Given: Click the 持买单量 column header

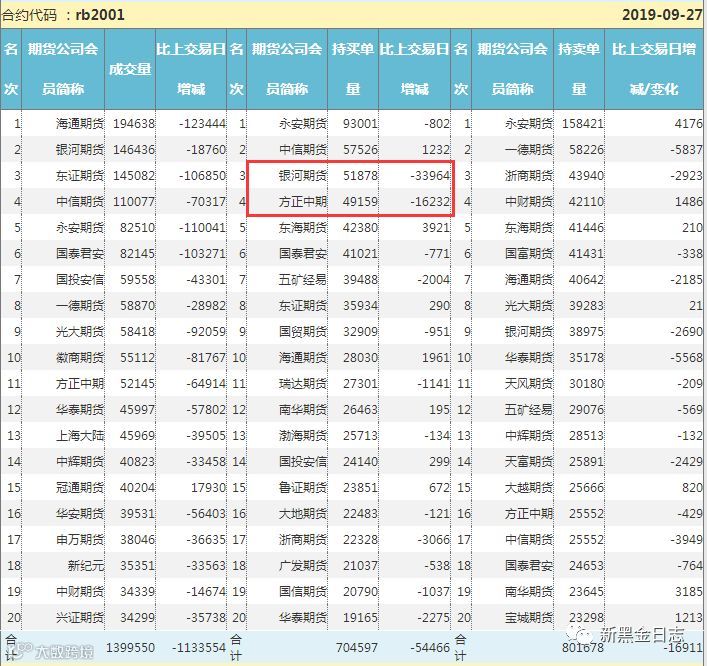Looking at the screenshot, I should pyautogui.click(x=353, y=69).
